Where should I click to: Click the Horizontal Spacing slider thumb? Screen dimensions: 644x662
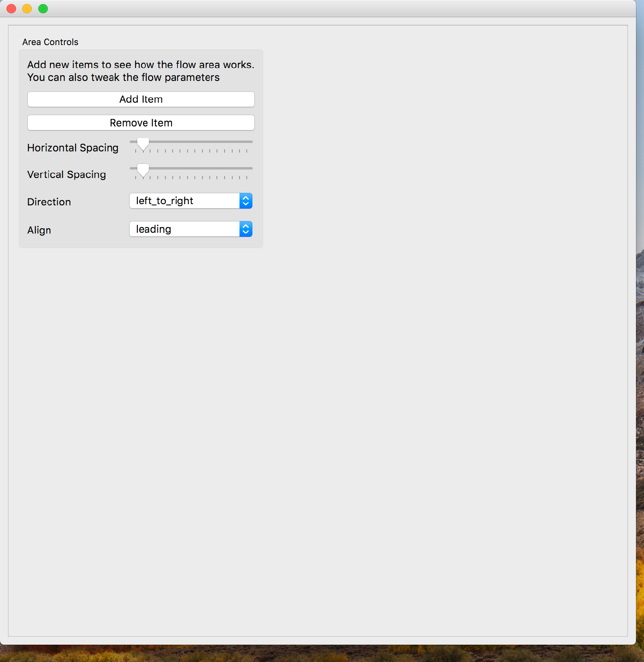pyautogui.click(x=143, y=144)
